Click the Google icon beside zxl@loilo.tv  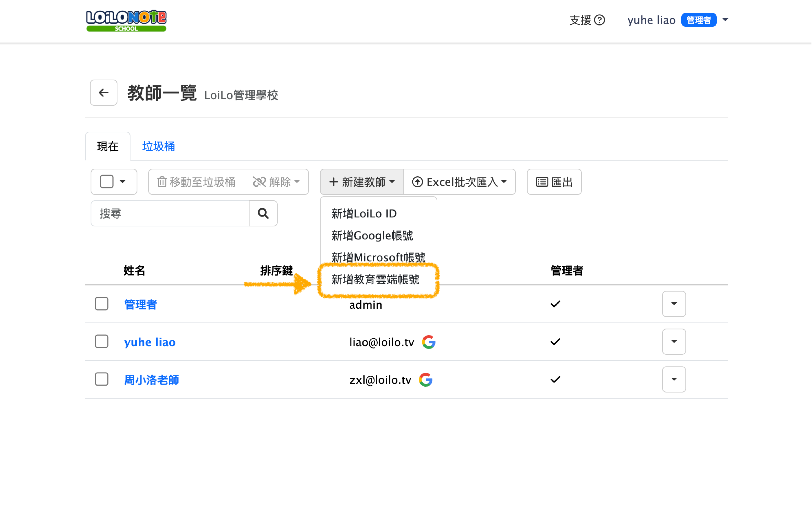click(426, 380)
